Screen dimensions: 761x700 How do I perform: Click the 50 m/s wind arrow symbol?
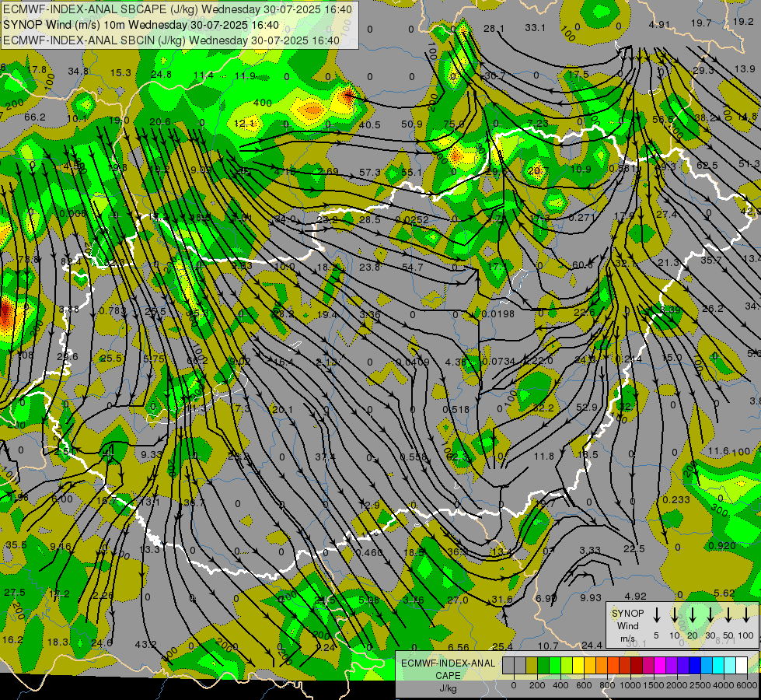click(728, 615)
